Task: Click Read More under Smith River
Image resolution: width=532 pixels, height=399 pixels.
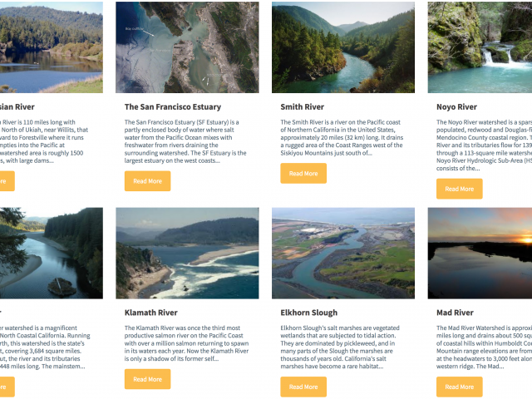Action: click(303, 174)
